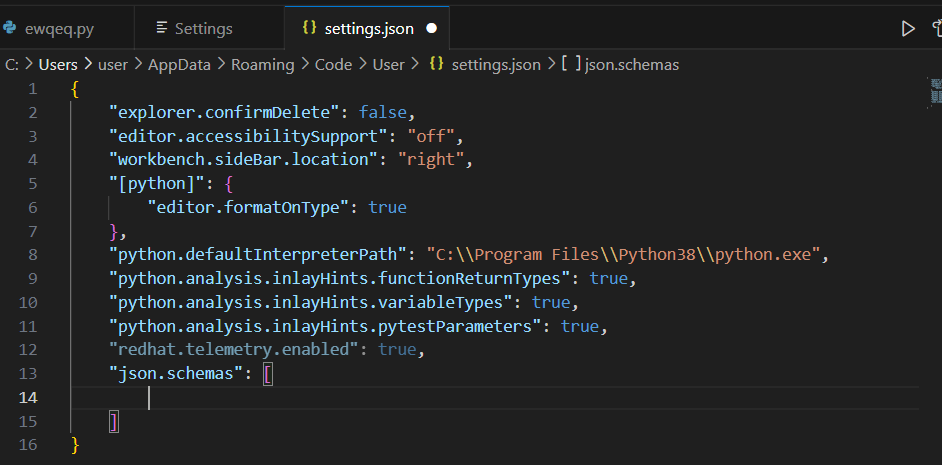Place cursor on empty line 14
Image resolution: width=942 pixels, height=465 pixels.
click(x=495, y=398)
